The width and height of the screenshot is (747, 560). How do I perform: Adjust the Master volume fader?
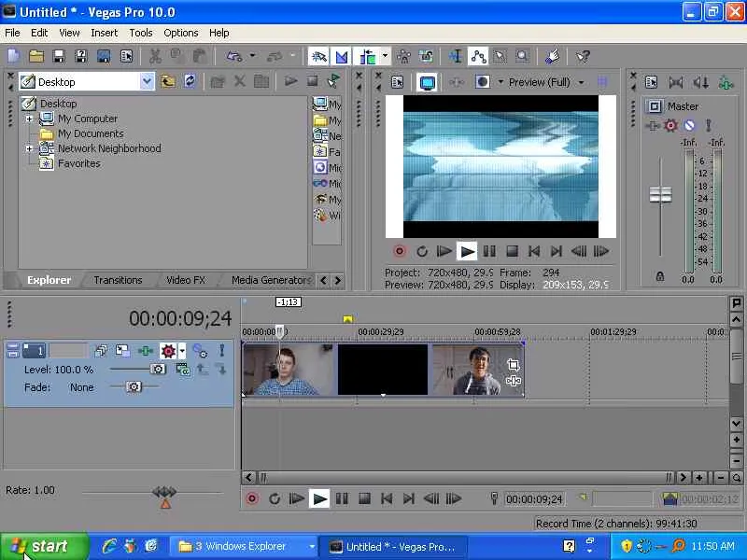click(661, 194)
